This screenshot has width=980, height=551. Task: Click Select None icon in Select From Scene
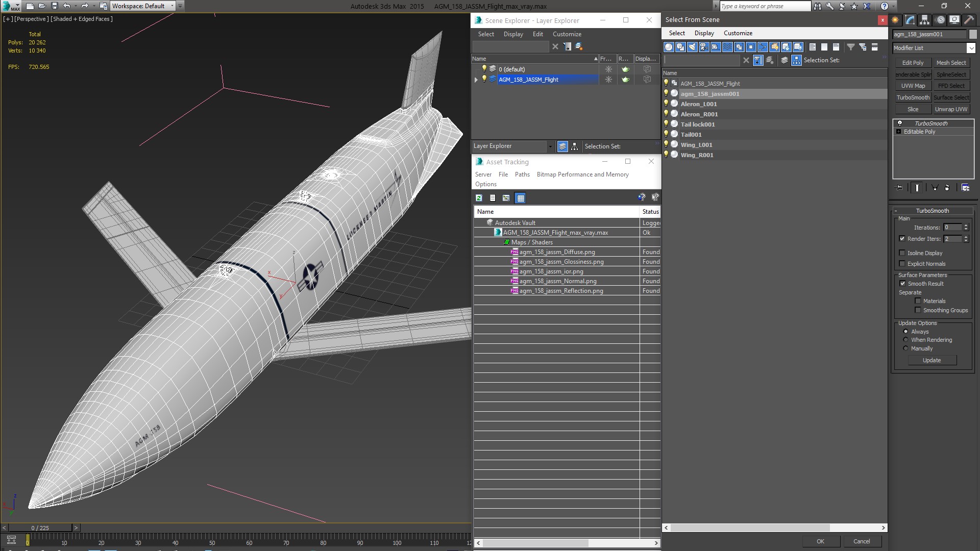coord(824,47)
